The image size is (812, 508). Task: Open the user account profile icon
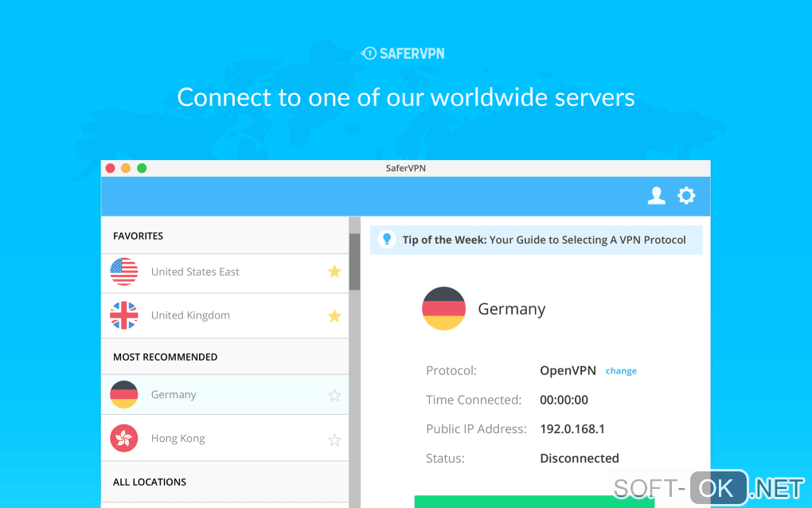pos(656,196)
